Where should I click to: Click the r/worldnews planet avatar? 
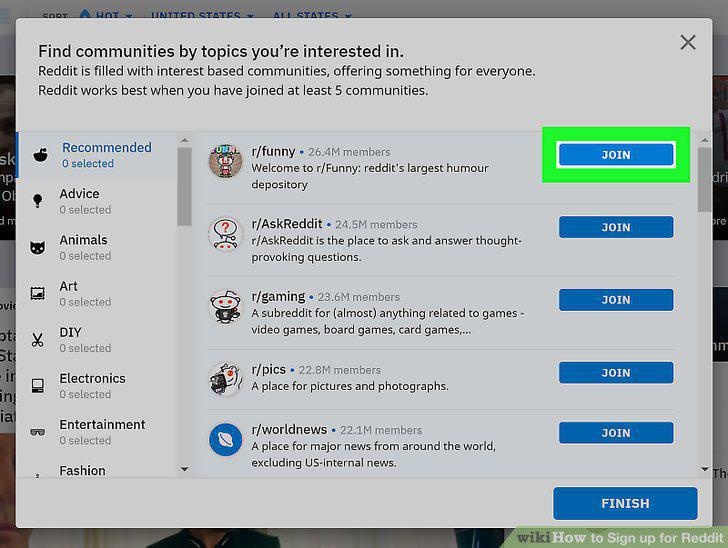[225, 439]
